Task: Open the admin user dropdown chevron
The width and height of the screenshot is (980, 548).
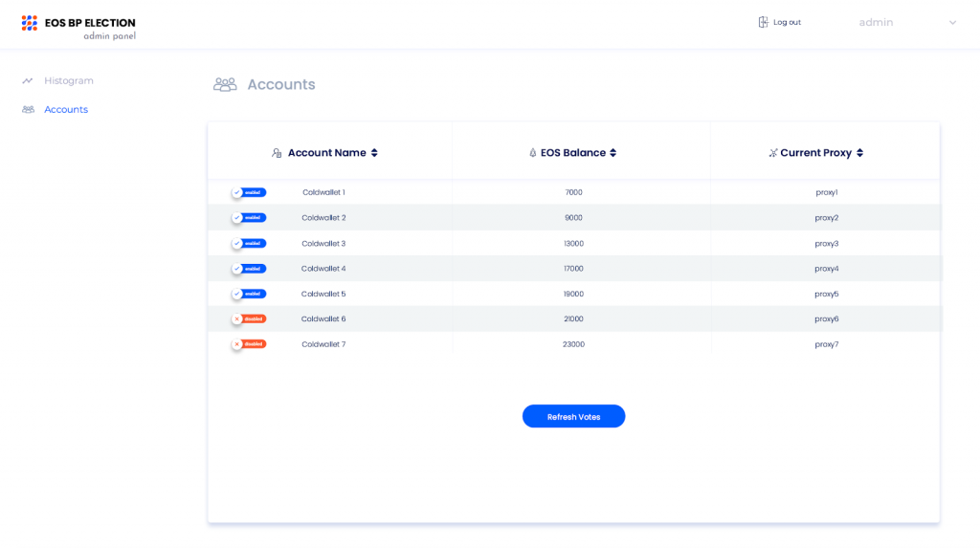Action: coord(952,23)
